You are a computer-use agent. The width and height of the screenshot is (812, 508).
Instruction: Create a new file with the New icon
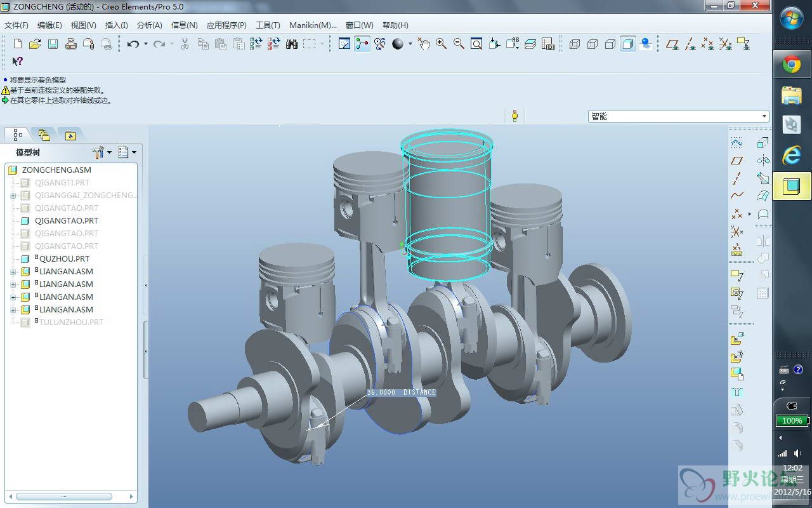[x=17, y=44]
